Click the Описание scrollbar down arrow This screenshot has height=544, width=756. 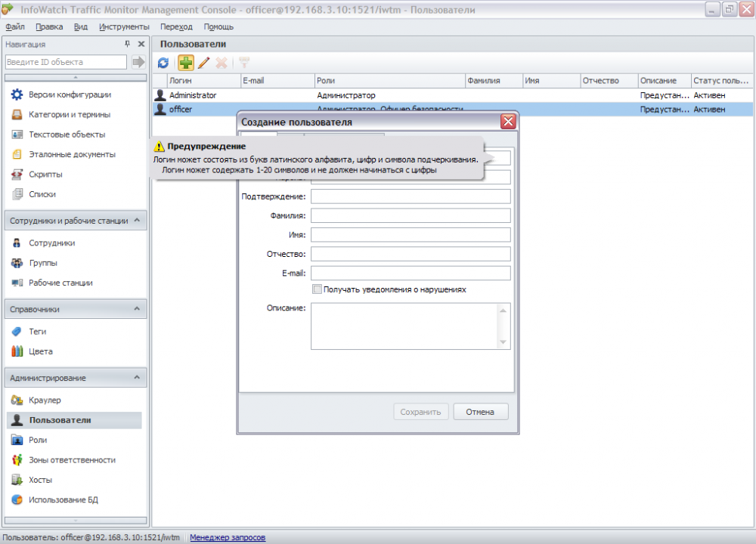(503, 342)
